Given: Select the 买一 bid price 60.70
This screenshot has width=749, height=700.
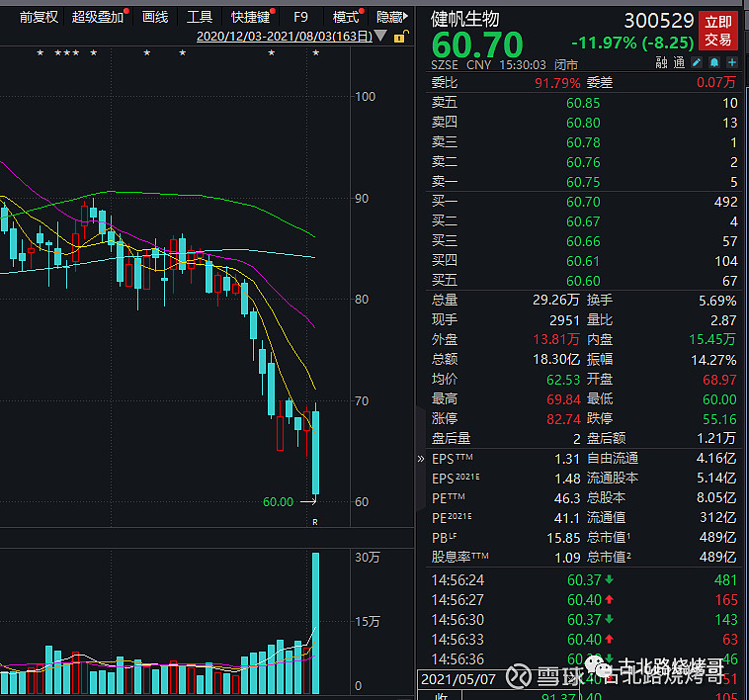Looking at the screenshot, I should click(x=583, y=202).
